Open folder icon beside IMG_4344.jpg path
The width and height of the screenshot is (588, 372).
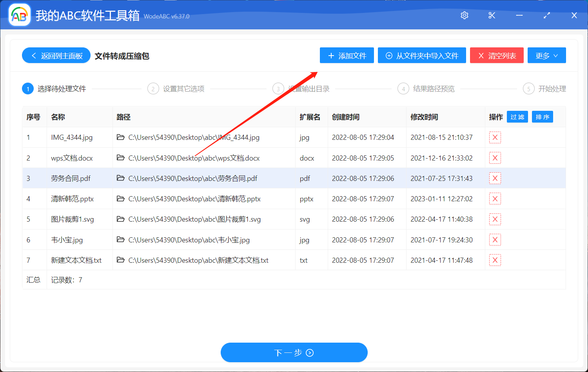(x=121, y=137)
